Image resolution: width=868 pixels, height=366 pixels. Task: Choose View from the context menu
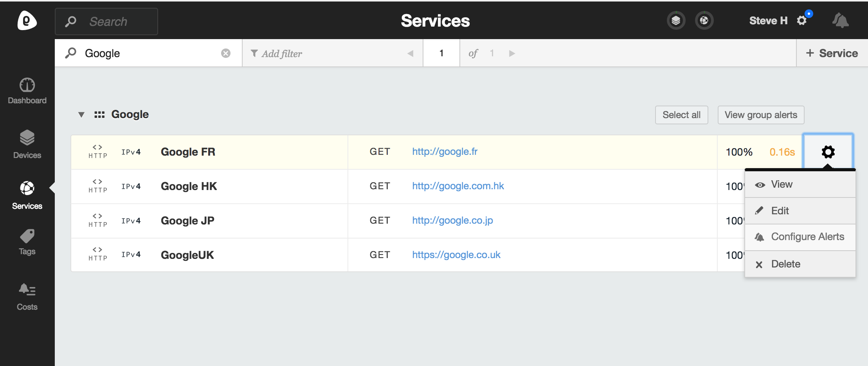(782, 184)
